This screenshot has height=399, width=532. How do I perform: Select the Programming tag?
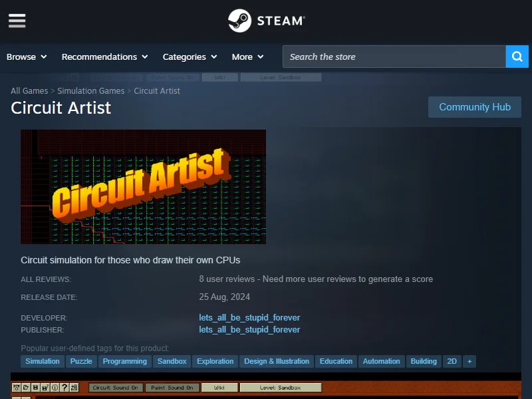coord(124,361)
